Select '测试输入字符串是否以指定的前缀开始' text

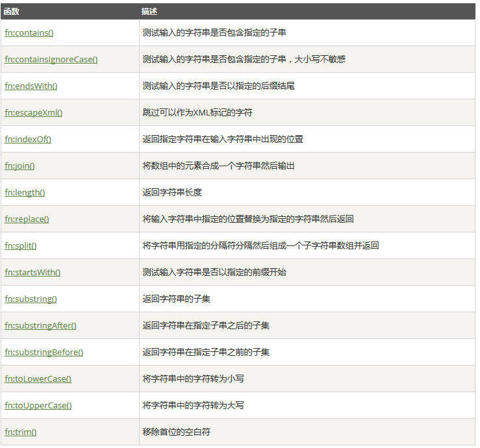pos(214,272)
